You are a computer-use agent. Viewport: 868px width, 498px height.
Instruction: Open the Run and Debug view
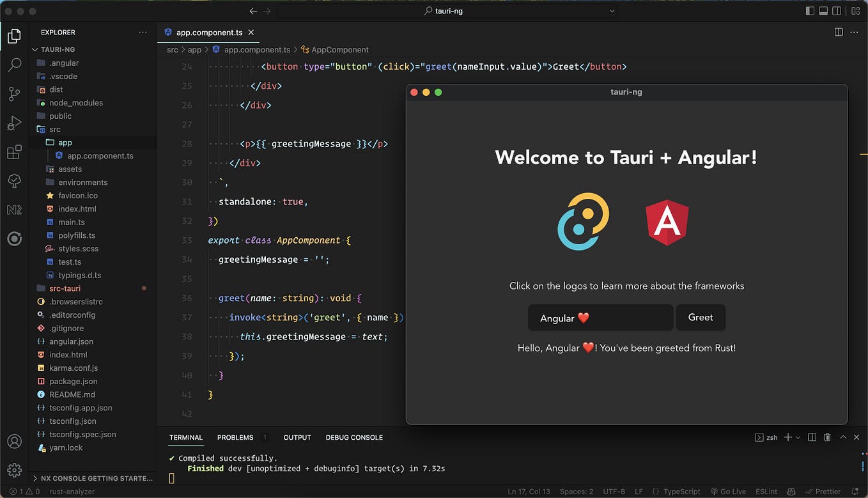pyautogui.click(x=14, y=123)
